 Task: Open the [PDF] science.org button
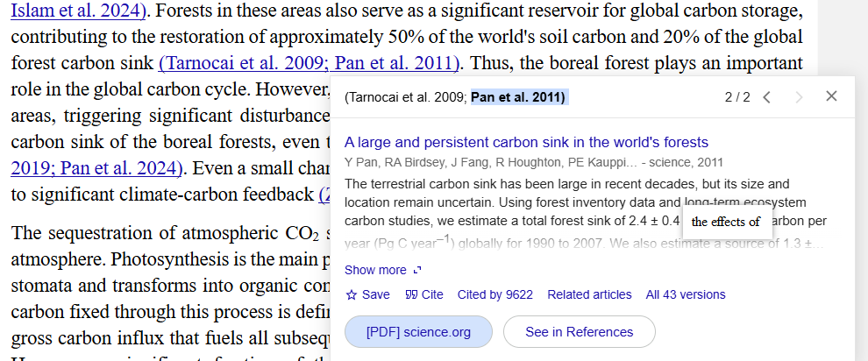[x=418, y=332]
